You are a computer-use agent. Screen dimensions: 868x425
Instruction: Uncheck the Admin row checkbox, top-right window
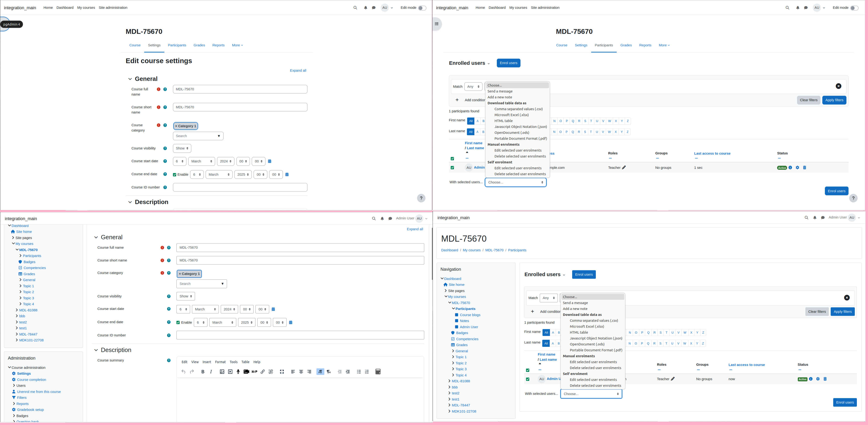[452, 168]
